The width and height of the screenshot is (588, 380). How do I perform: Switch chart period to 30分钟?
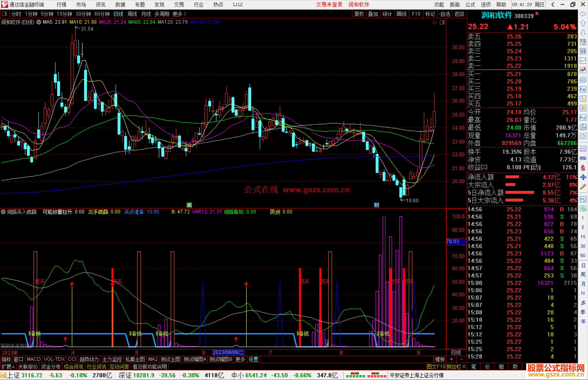point(83,14)
